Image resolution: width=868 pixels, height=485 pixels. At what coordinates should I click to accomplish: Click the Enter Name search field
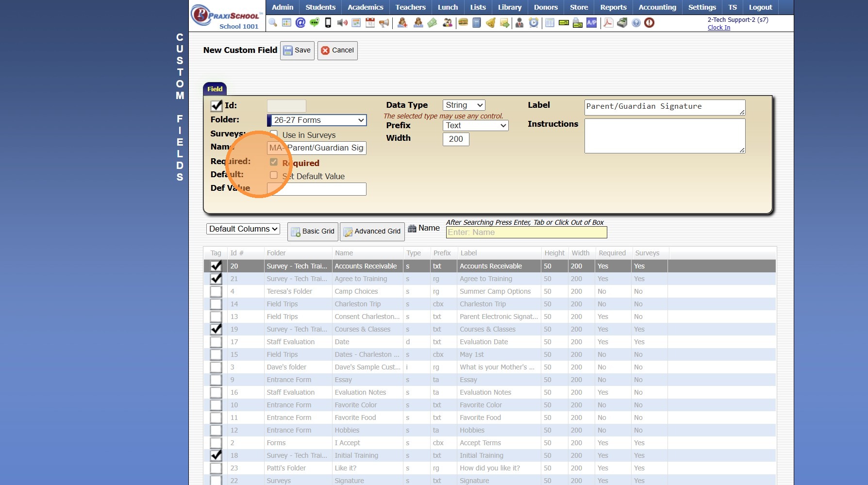pyautogui.click(x=526, y=233)
